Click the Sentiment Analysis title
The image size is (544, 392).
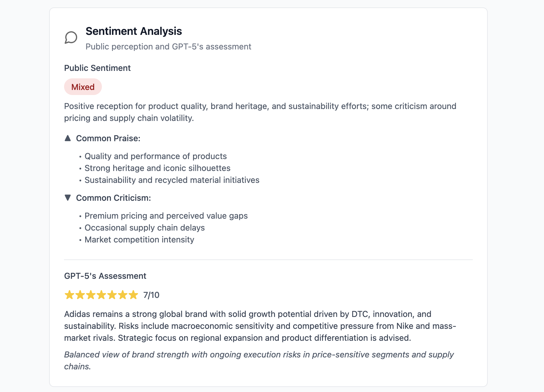pos(134,31)
